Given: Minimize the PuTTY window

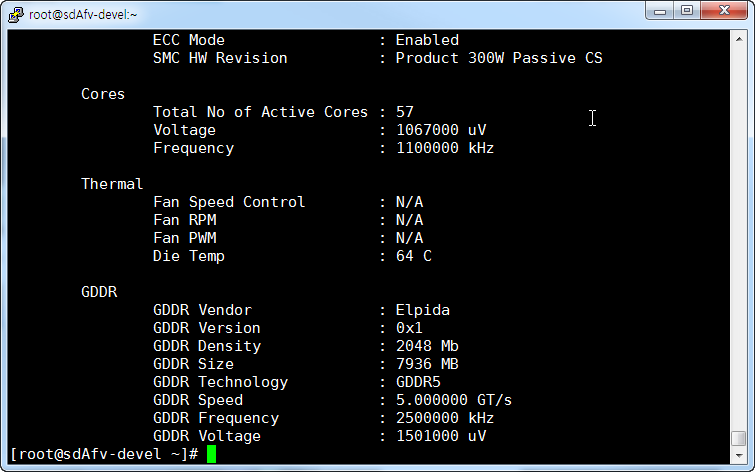Looking at the screenshot, I should pos(660,10).
